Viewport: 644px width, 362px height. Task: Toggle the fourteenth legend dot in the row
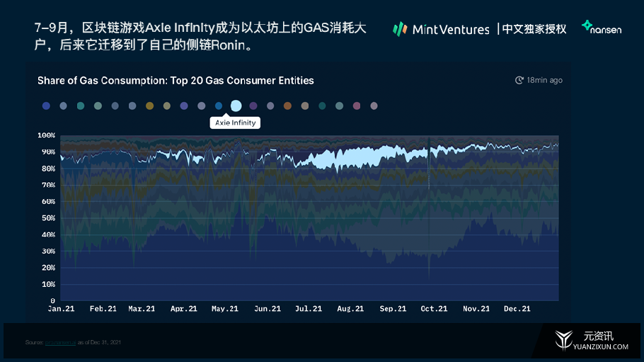(x=270, y=106)
